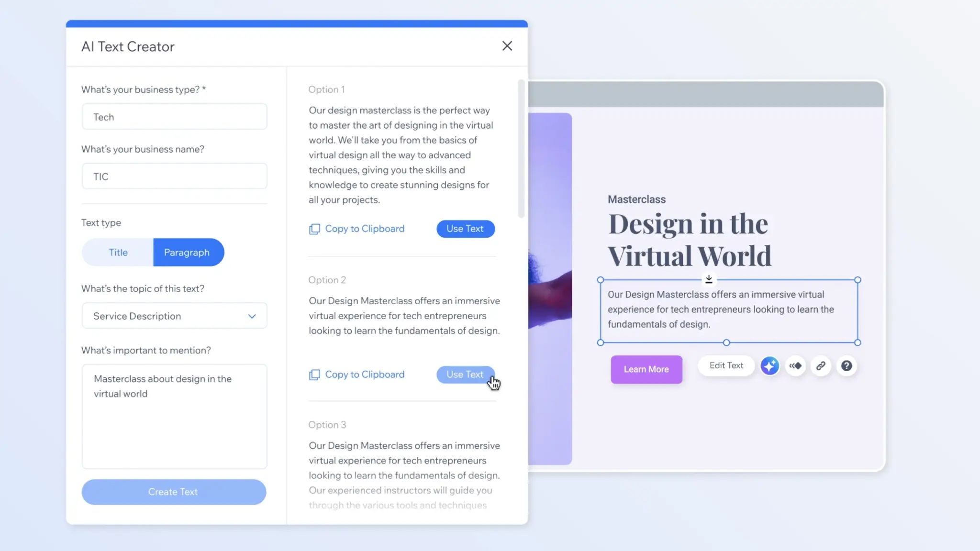
Task: Toggle close button on AI Text Creator dialog
Action: [x=508, y=46]
